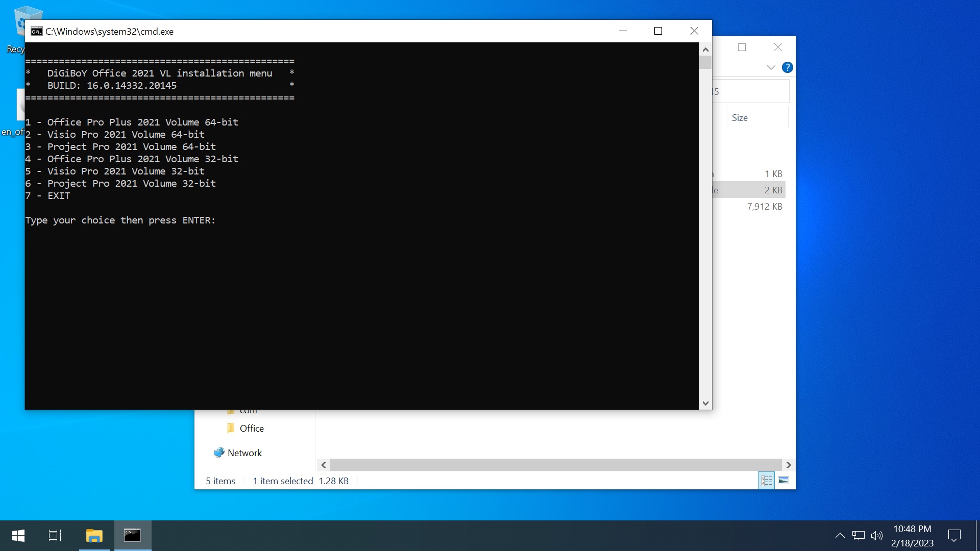Click the 'Visio Pro 2021 Volume 64-bit' line
Image resolution: width=980 pixels, height=551 pixels.
(x=115, y=135)
